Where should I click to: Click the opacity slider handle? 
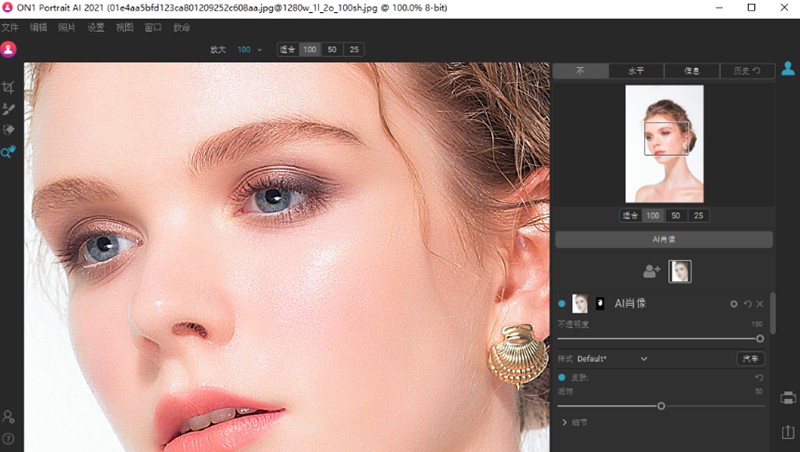click(760, 339)
